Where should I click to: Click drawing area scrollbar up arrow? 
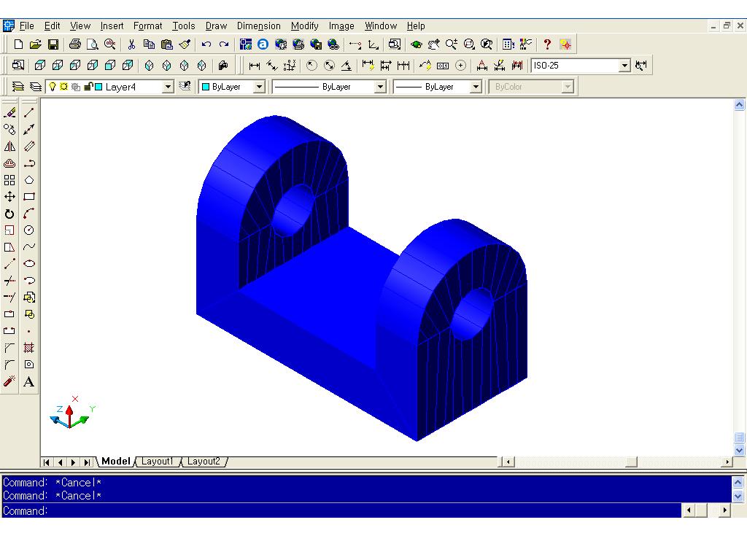point(740,105)
